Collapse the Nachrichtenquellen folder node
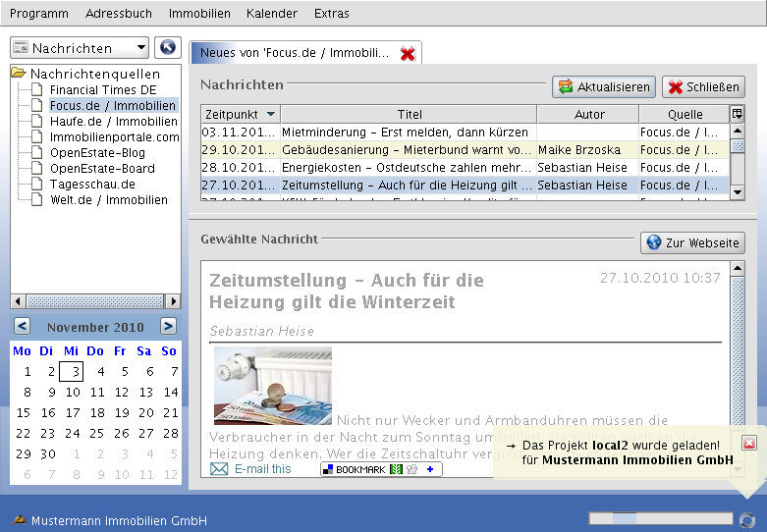 click(19, 74)
